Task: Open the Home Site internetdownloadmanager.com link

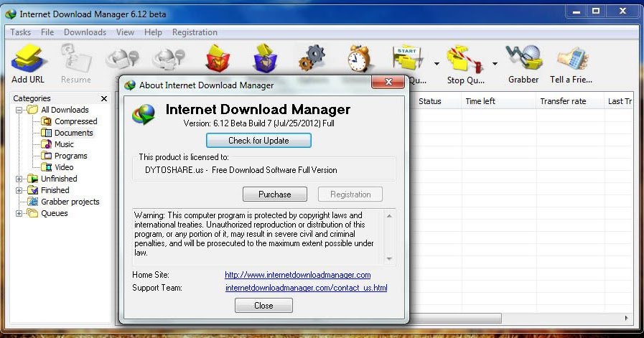Action: (298, 275)
